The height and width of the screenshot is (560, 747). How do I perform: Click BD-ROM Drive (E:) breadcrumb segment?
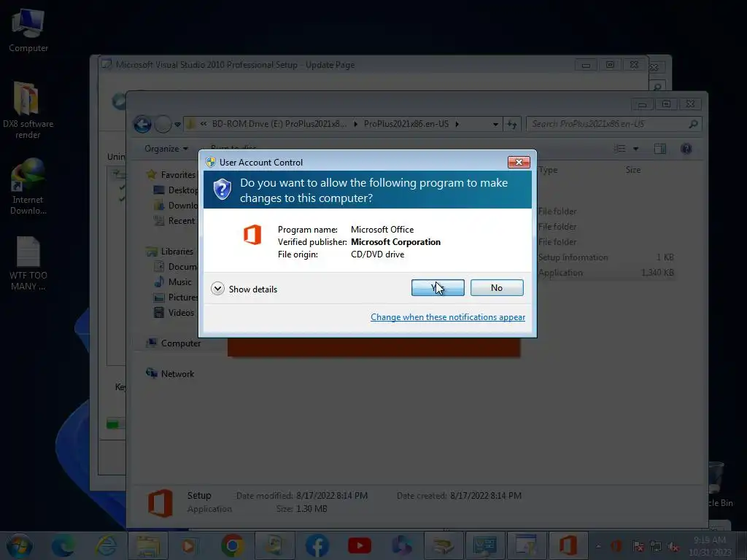tap(279, 124)
